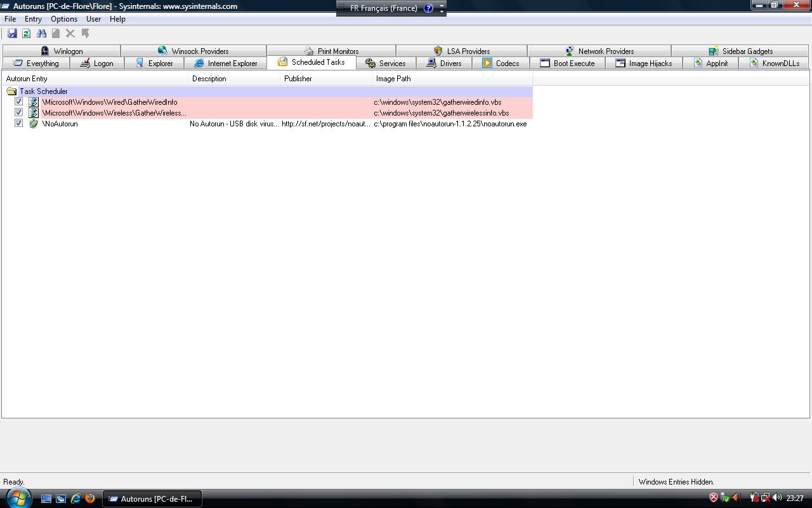Switch to the Boot Execute tab
This screenshot has width=812, height=508.
(567, 63)
